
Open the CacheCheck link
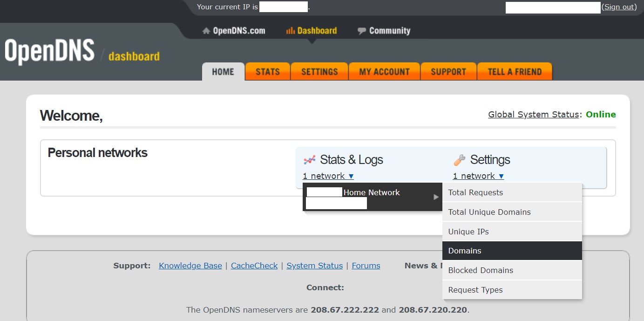254,266
